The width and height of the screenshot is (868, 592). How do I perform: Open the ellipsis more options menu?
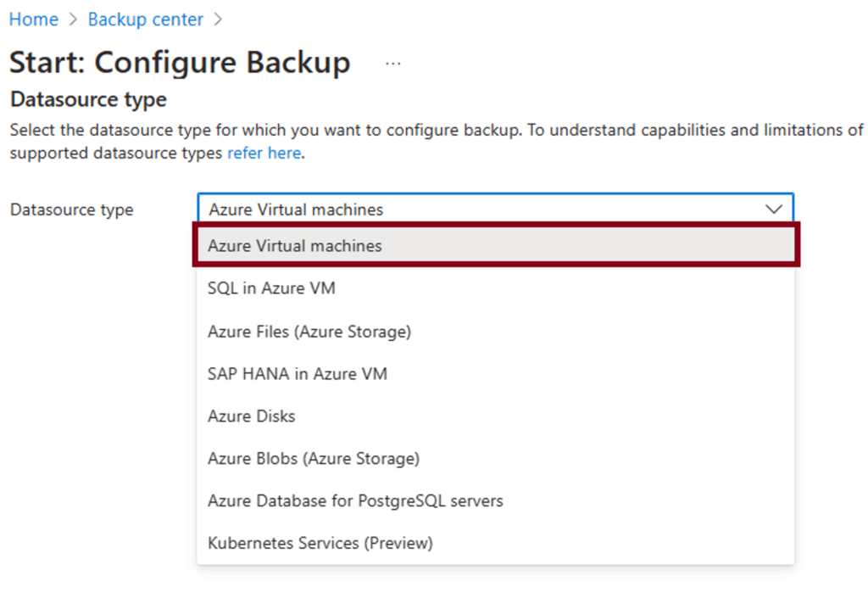point(393,64)
